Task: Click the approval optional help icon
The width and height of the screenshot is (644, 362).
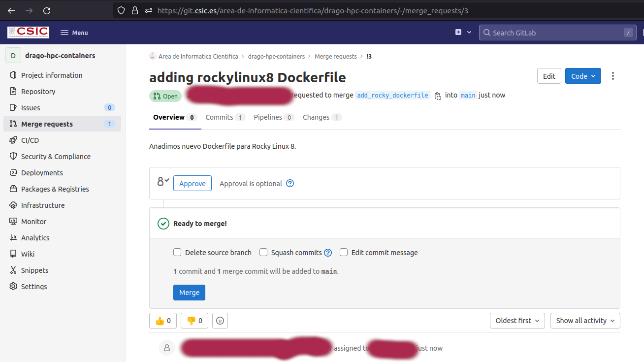Action: [x=290, y=183]
